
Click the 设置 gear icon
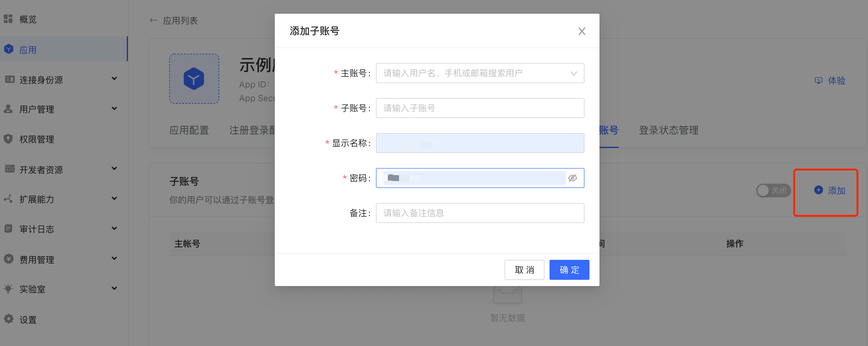point(8,319)
